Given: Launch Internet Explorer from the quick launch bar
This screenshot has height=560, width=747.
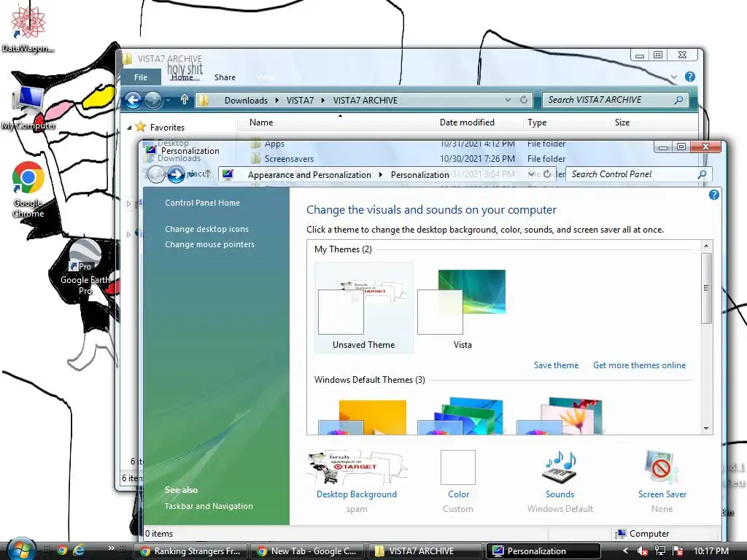Looking at the screenshot, I should click(x=79, y=551).
